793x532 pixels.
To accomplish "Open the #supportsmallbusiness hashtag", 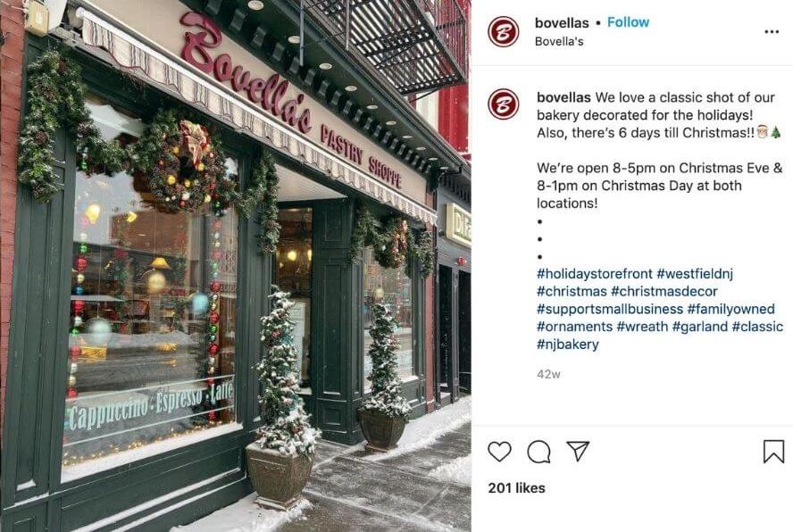I will (x=610, y=309).
